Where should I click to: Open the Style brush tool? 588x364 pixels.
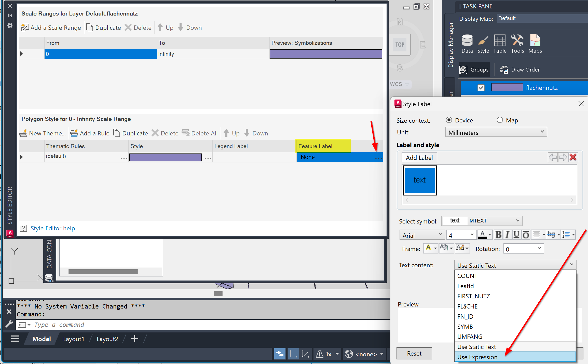tap(483, 44)
